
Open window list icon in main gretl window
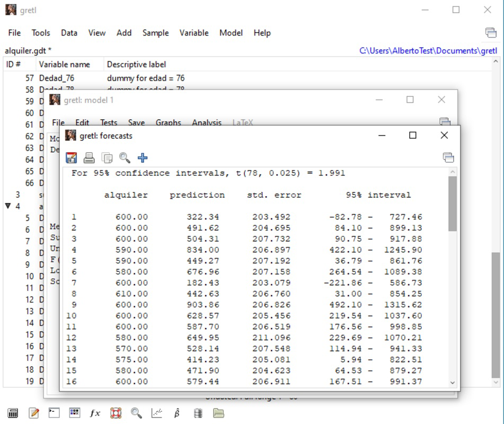[x=491, y=32]
